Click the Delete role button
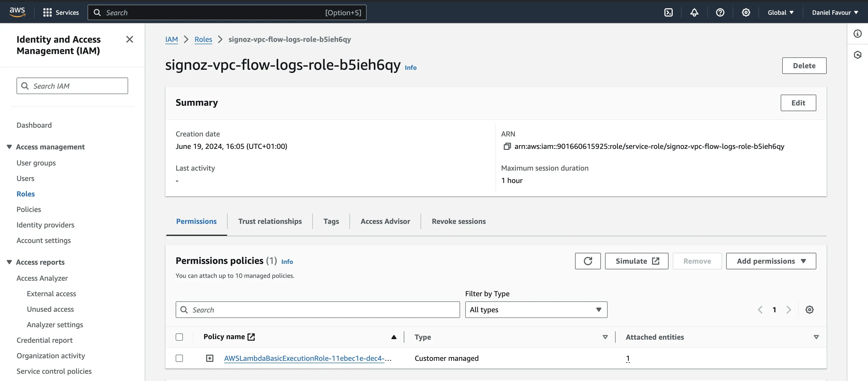868x381 pixels. [804, 65]
